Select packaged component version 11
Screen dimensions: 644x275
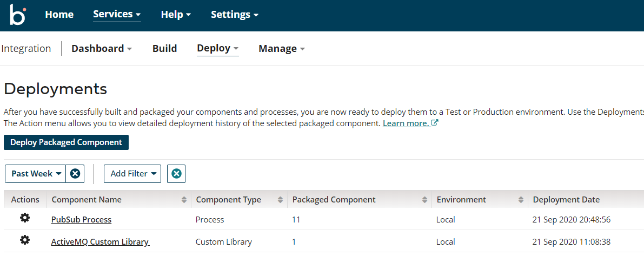296,220
